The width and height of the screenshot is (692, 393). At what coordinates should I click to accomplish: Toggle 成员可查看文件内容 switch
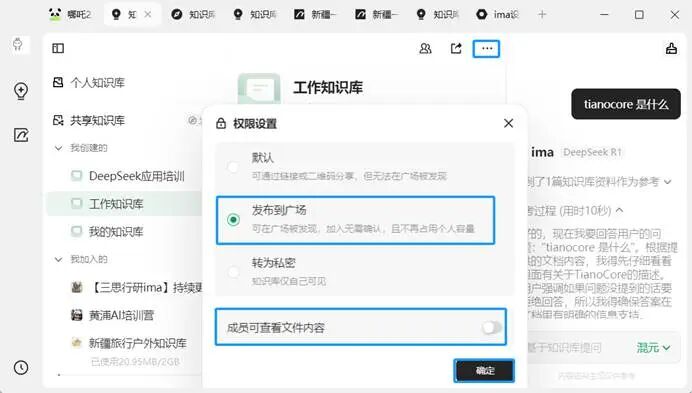click(x=492, y=328)
